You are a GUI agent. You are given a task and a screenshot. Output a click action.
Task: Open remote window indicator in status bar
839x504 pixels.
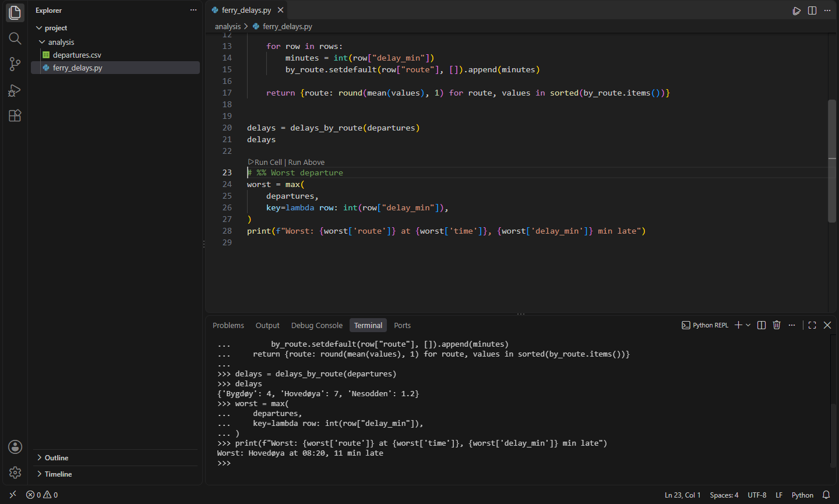(x=13, y=495)
